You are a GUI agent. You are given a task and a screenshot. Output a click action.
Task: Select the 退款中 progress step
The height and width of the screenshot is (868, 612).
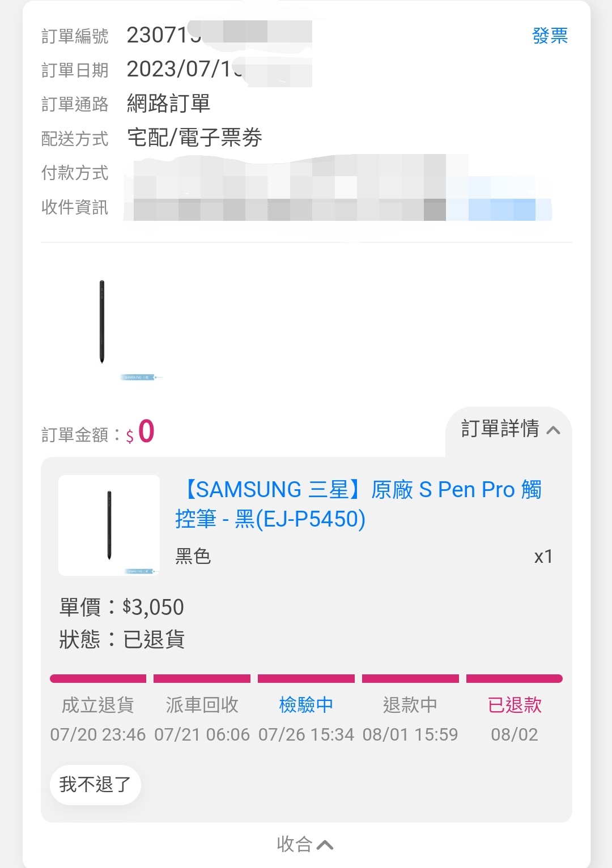point(410,705)
